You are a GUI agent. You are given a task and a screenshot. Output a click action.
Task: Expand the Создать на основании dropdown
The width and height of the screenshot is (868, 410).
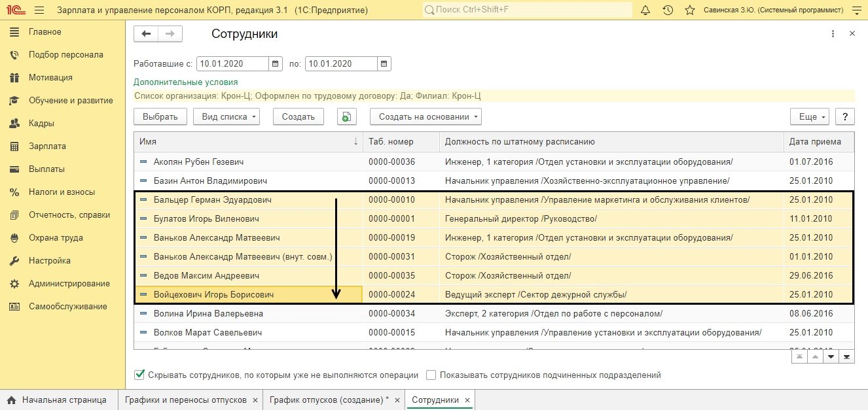pyautogui.click(x=425, y=116)
